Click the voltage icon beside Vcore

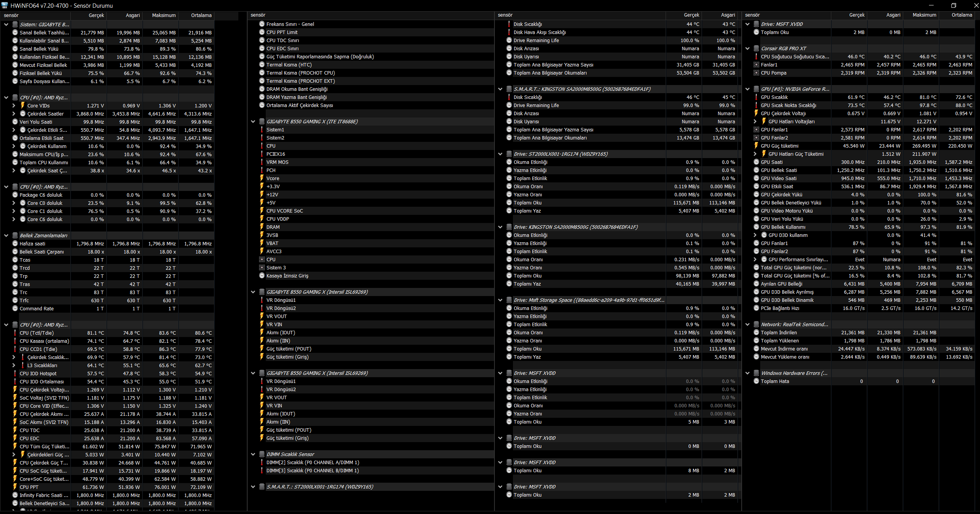(262, 178)
